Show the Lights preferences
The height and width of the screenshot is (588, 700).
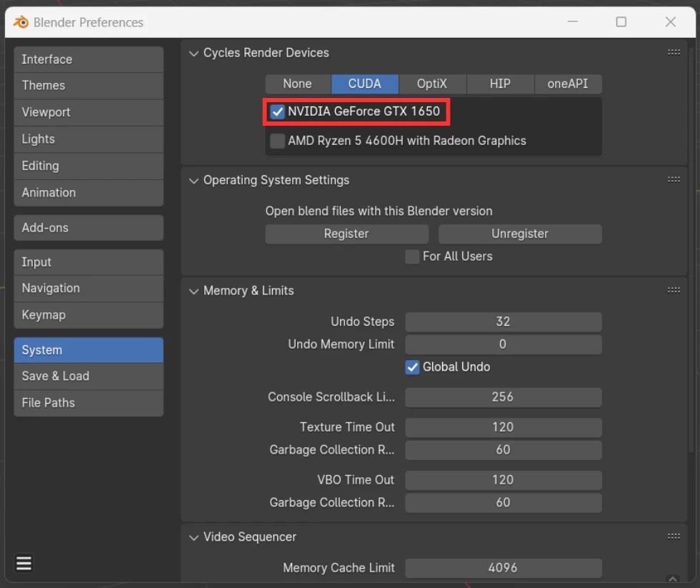(x=89, y=139)
